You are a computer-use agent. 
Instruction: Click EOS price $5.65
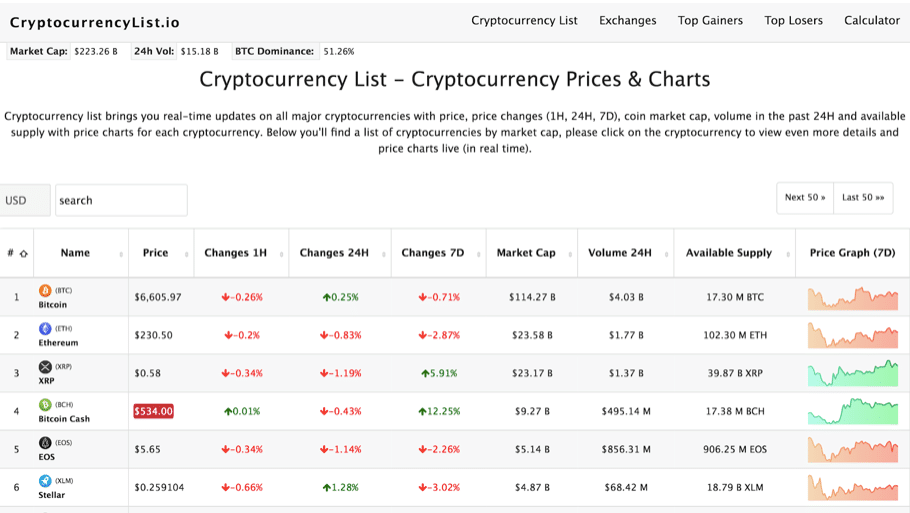[x=147, y=449]
